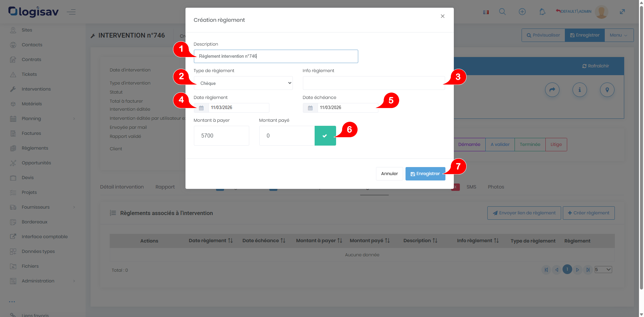Screen dimensions: 644x317
Task: Switch to the Rapport tab
Action: pos(165,187)
